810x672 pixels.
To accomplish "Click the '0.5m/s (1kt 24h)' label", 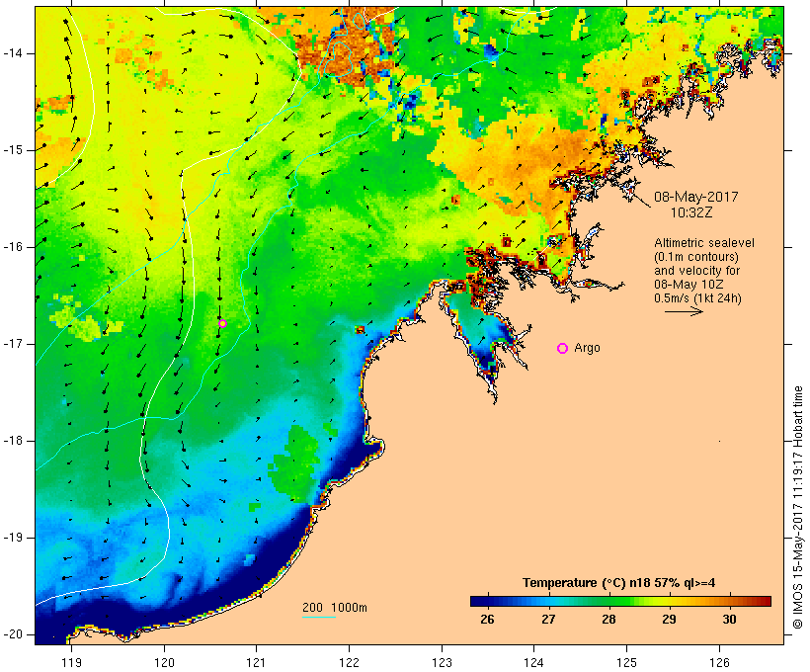I will point(697,298).
